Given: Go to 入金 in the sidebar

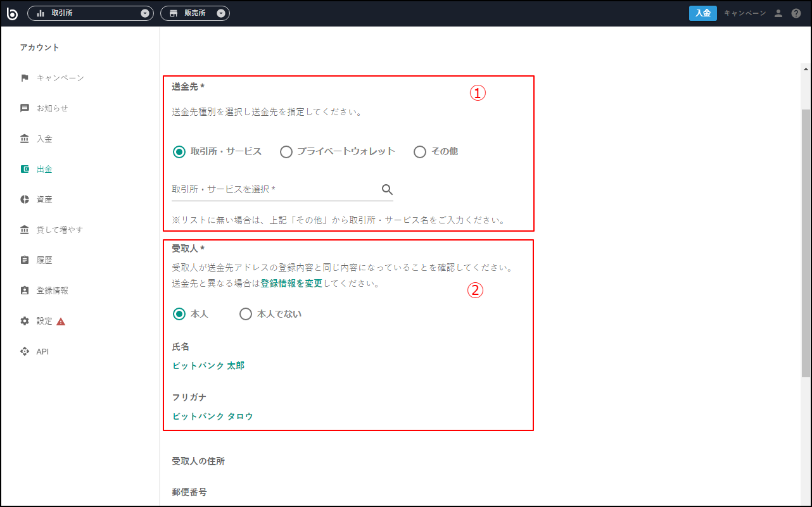Looking at the screenshot, I should click(x=44, y=139).
